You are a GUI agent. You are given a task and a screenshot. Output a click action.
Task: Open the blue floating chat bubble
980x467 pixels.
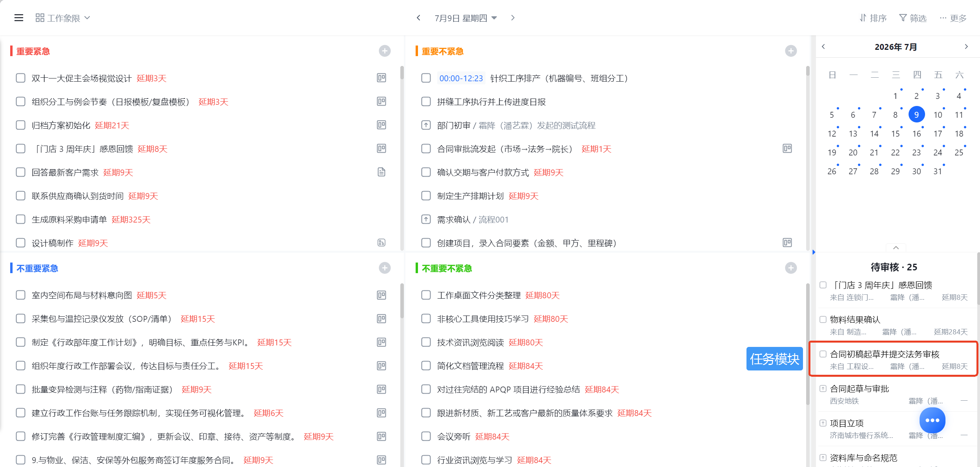point(932,420)
